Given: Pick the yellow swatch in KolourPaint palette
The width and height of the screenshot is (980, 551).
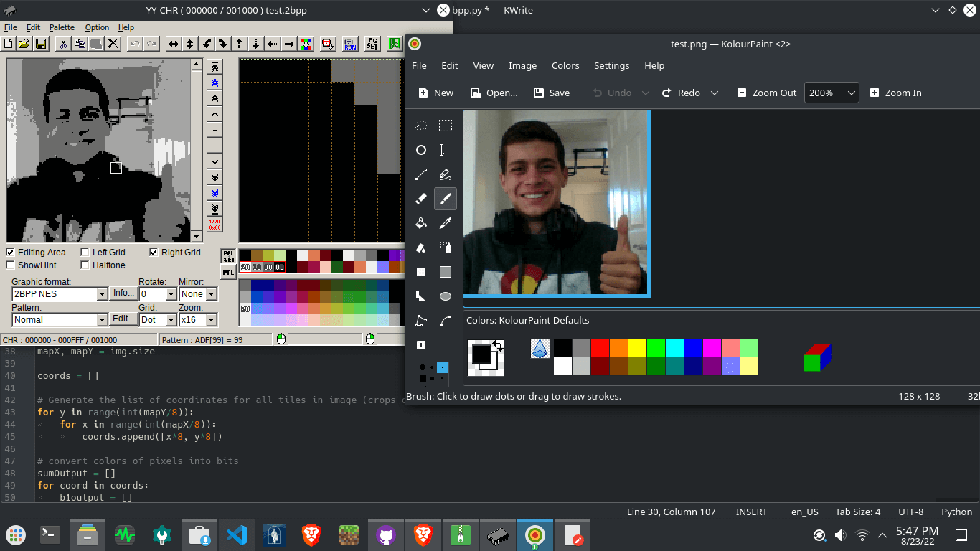Looking at the screenshot, I should pyautogui.click(x=637, y=348).
